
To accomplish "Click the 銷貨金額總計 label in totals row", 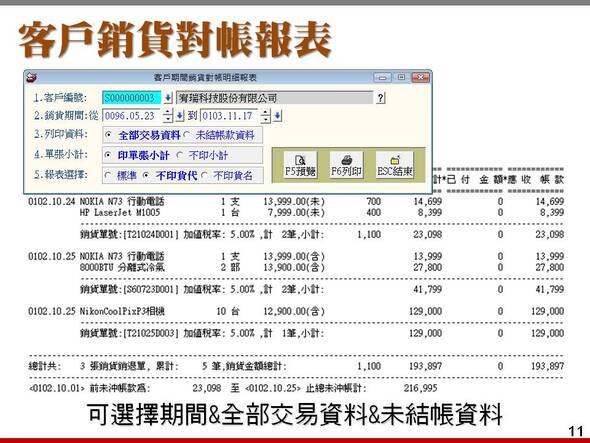I will (255, 366).
